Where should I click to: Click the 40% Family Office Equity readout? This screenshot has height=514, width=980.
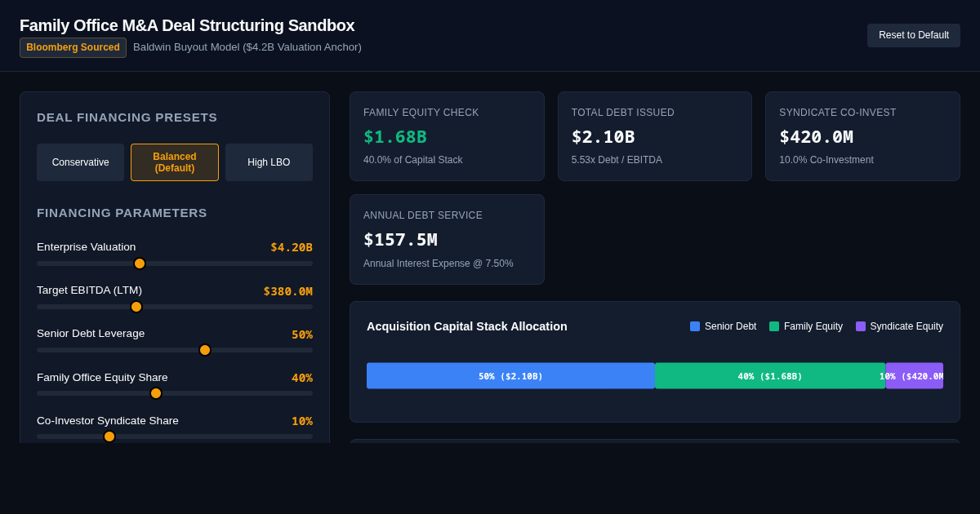(302, 378)
